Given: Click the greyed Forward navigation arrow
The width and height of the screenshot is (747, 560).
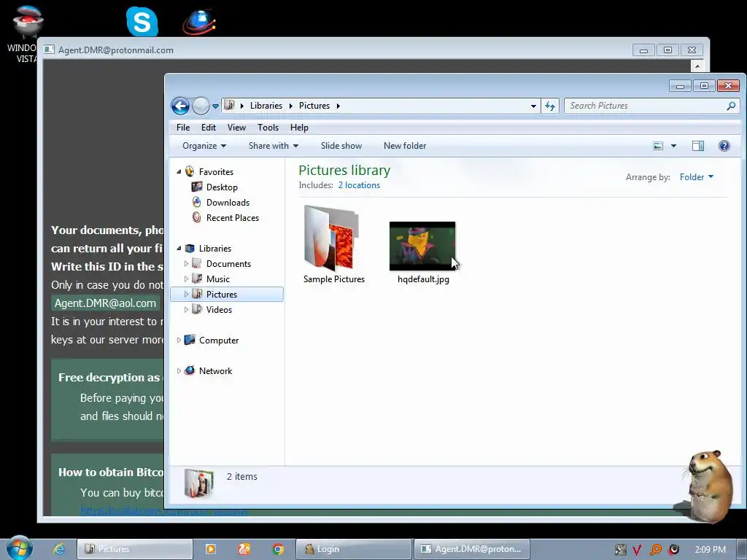Looking at the screenshot, I should [x=201, y=106].
